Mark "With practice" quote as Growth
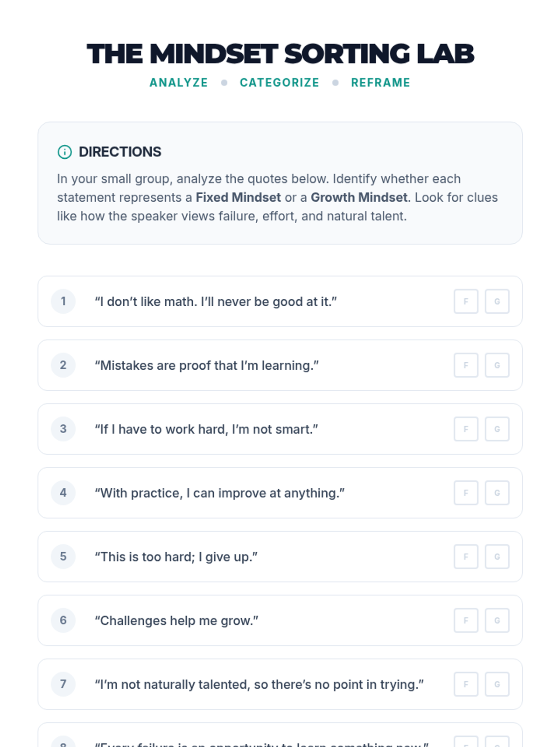 tap(497, 493)
